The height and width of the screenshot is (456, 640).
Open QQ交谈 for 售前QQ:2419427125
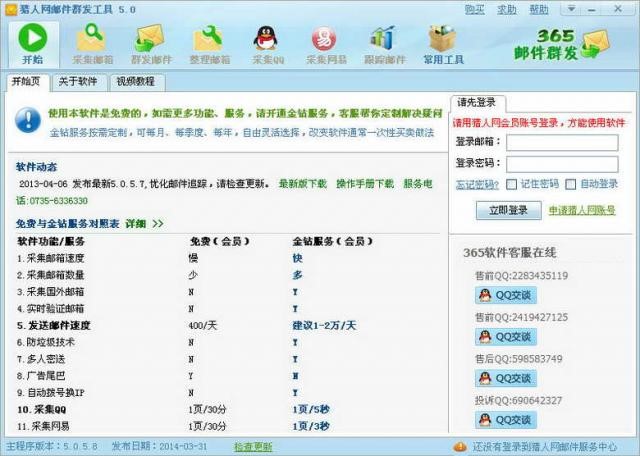pos(506,337)
